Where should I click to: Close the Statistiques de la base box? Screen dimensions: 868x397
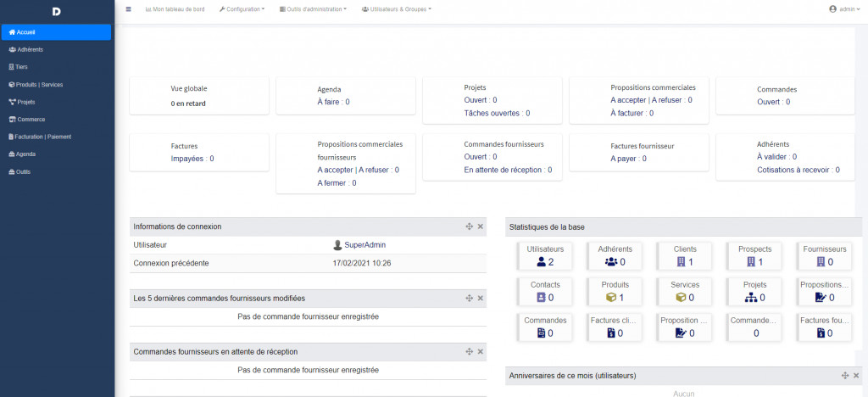(856, 226)
